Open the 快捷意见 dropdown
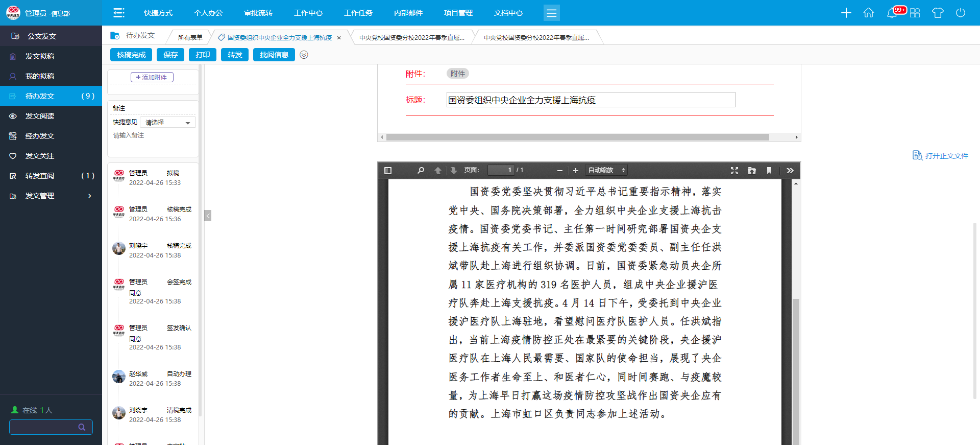Viewport: 980px width, 445px height. (168, 123)
